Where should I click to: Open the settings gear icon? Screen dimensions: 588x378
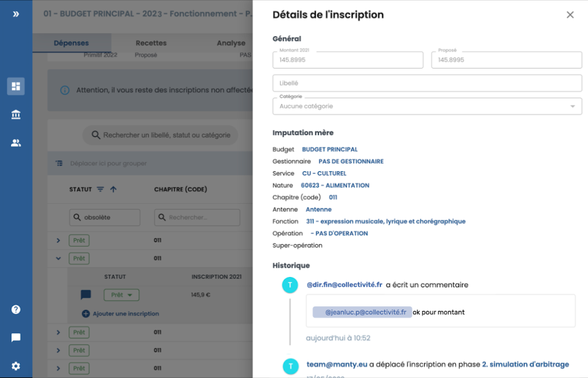coord(16,366)
